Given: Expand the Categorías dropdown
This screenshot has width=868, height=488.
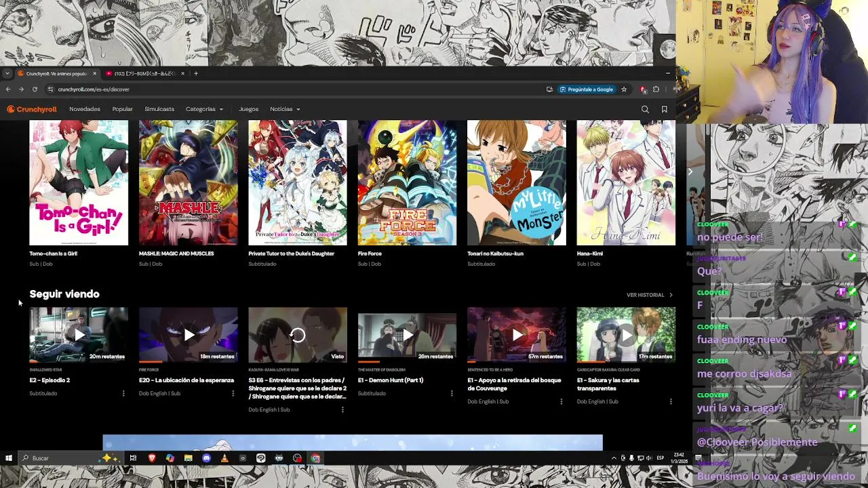Looking at the screenshot, I should [x=204, y=109].
